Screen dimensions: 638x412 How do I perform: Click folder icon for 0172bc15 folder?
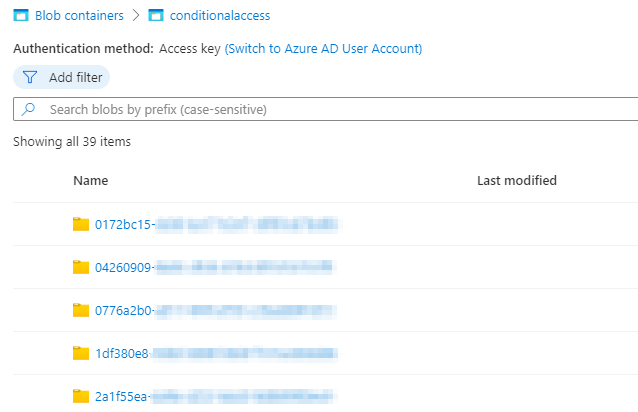point(81,224)
